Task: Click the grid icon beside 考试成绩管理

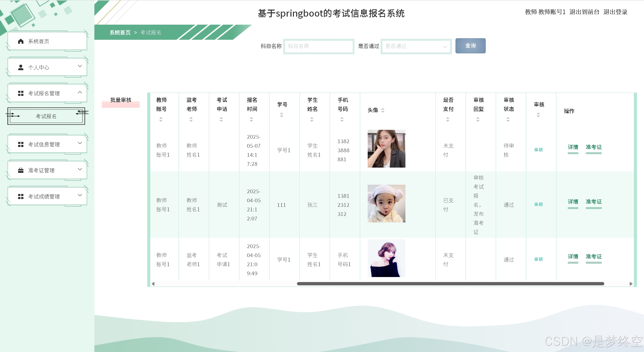Action: 21,197
